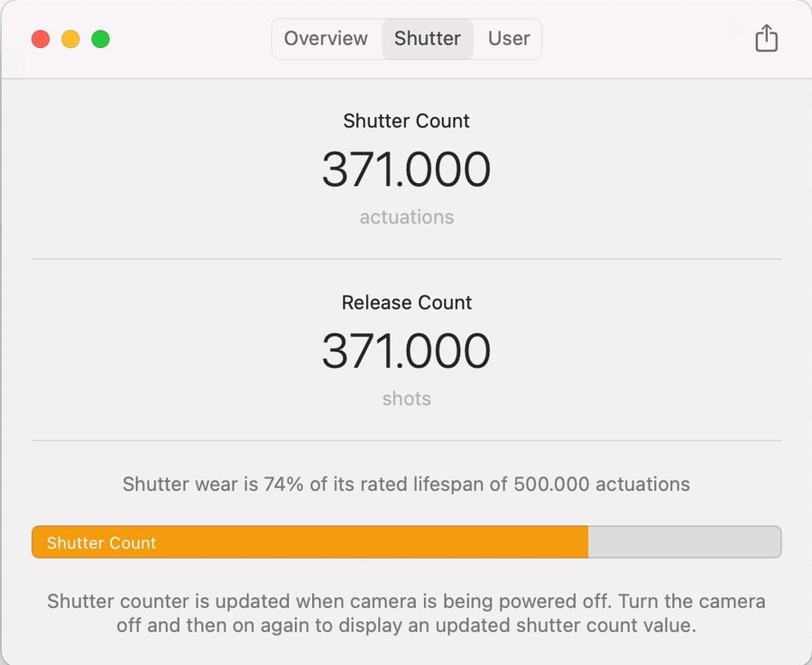Click the shots label
812x665 pixels.
pos(406,399)
